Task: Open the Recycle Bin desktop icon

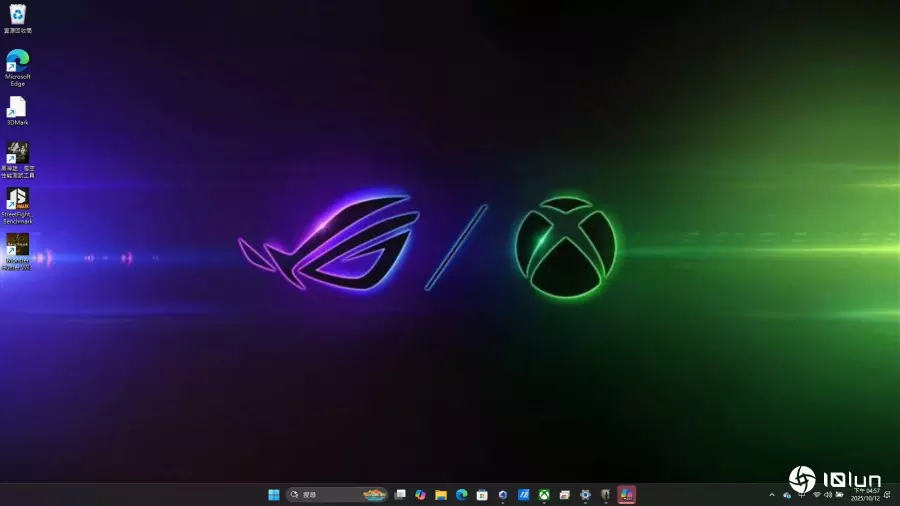Action: pos(17,15)
